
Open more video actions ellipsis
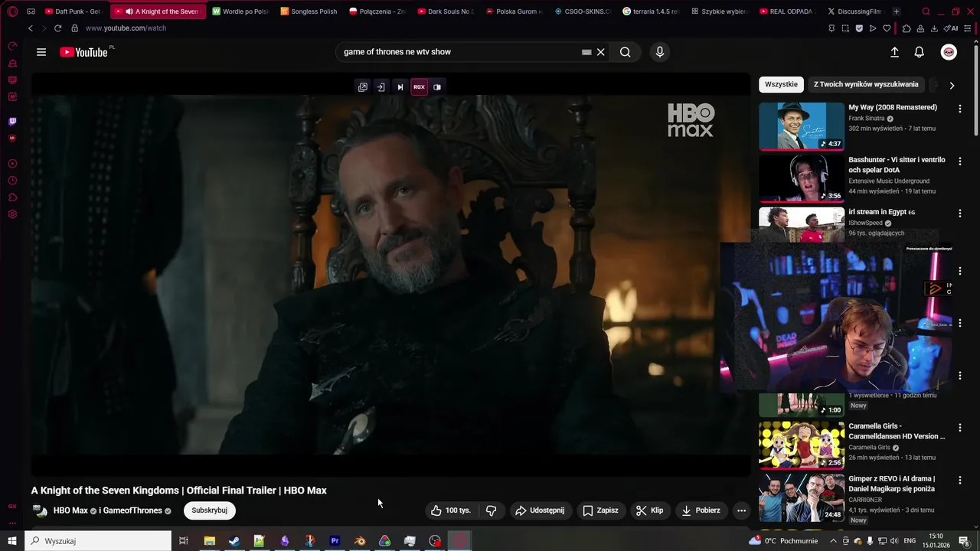[x=741, y=510]
